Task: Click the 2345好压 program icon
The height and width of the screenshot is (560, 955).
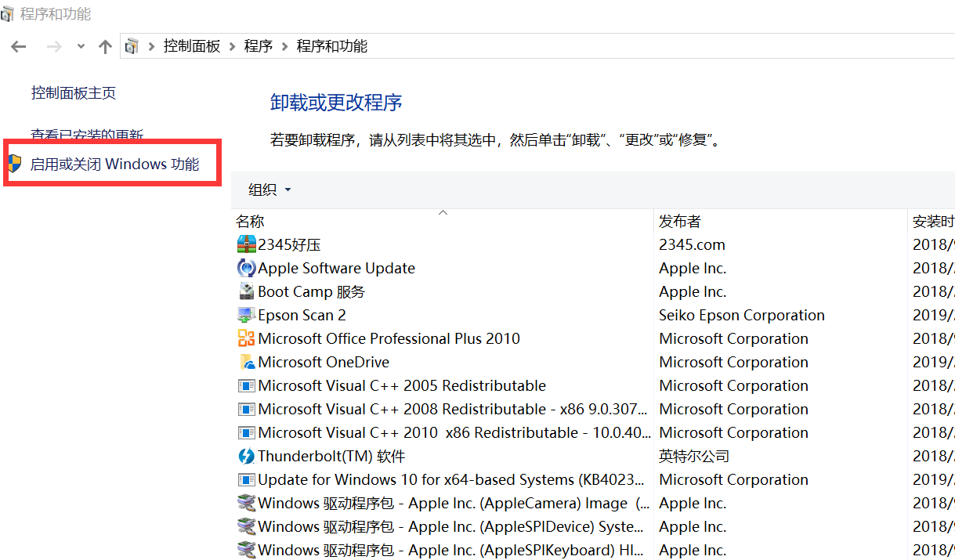Action: pos(247,244)
